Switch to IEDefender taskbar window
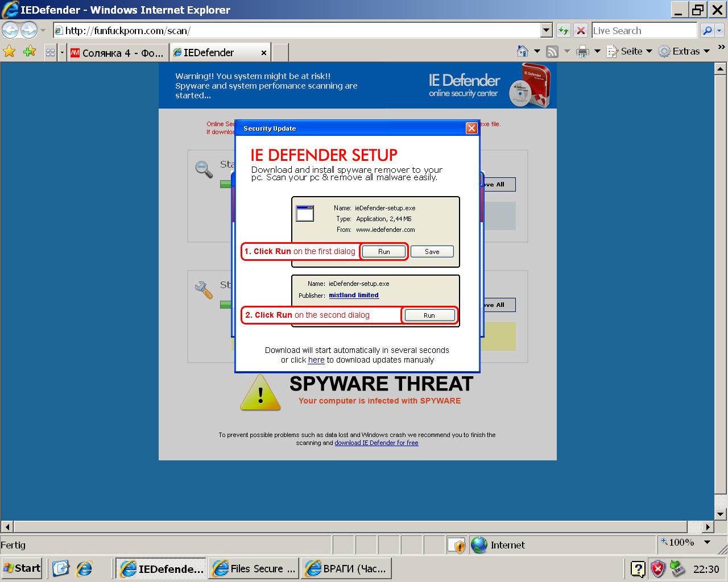Image resolution: width=728 pixels, height=582 pixels. coord(162,568)
